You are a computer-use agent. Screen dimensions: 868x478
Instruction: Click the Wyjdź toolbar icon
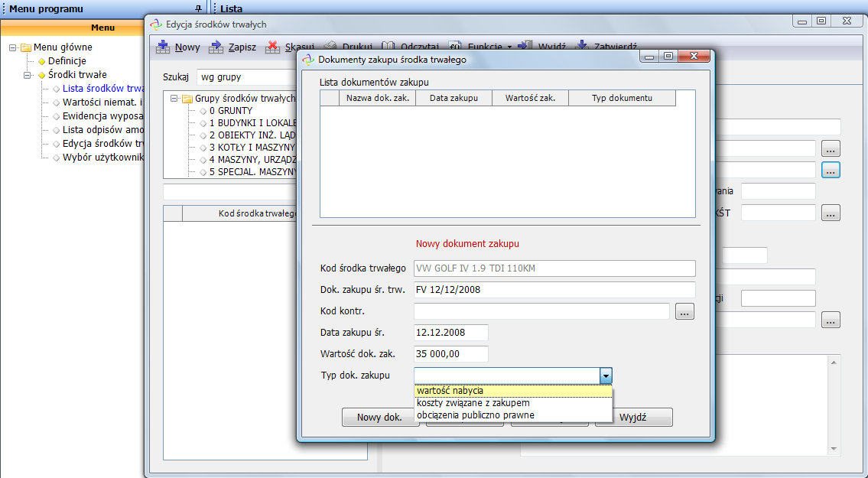[x=525, y=45]
